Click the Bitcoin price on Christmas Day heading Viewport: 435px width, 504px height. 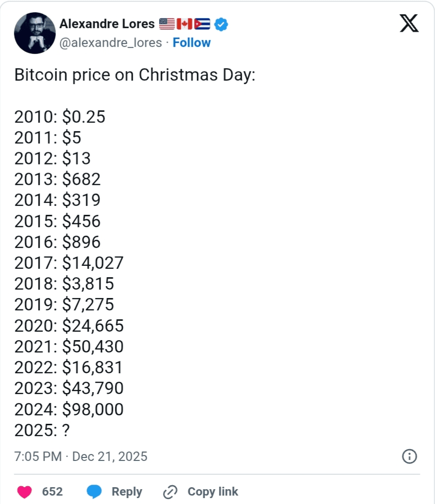[x=135, y=75]
